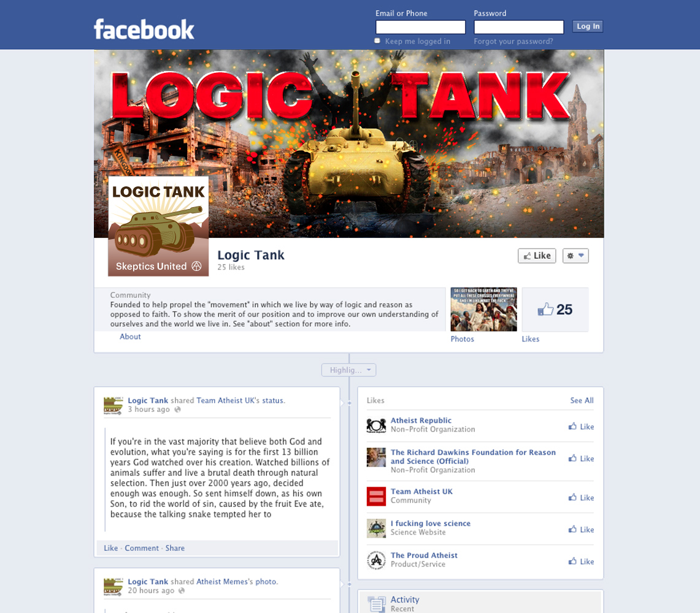Screen dimensions: 700x613
Task: Like the Logic Tank page
Action: click(537, 256)
